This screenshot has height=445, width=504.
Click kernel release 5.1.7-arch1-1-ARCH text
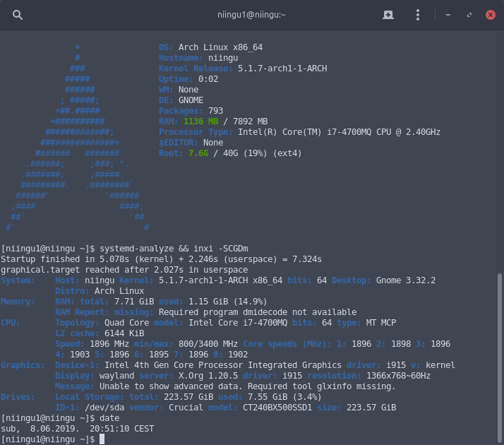tap(282, 69)
